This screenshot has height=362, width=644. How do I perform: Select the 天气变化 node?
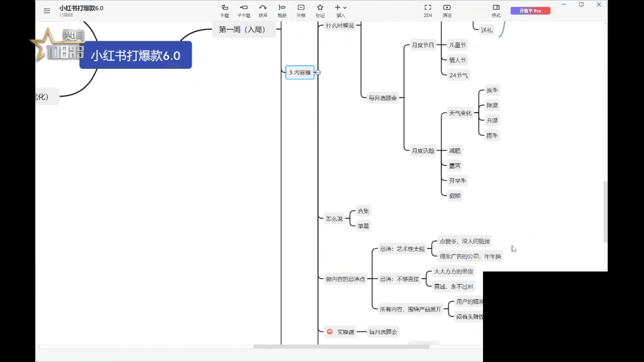point(460,113)
